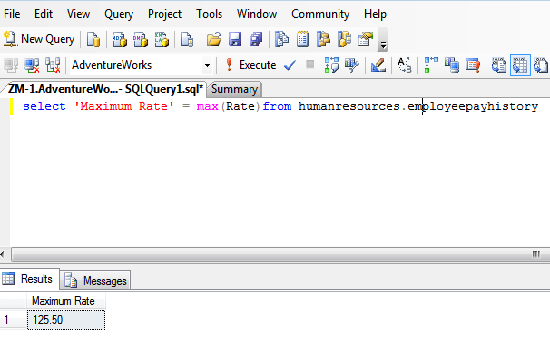Click the Open File folder icon
This screenshot has width=550, height=361.
(x=214, y=39)
